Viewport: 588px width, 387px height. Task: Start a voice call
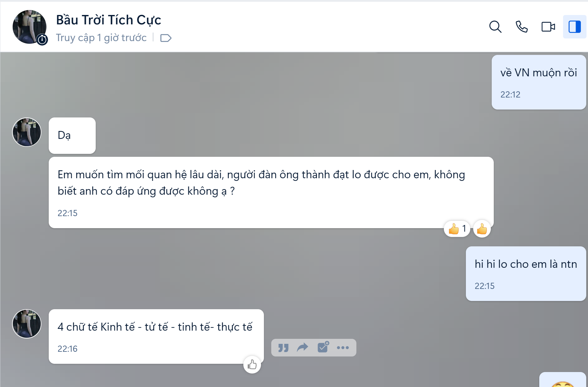[522, 27]
